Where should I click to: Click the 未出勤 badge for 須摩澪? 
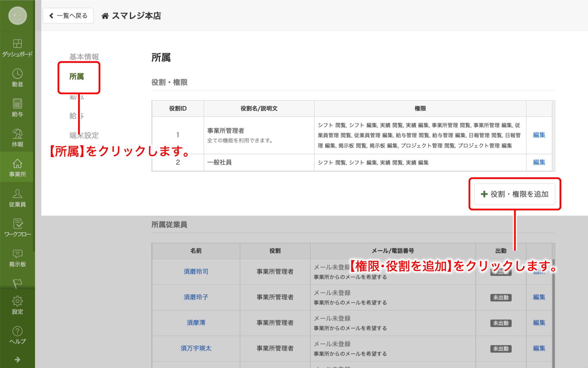point(501,323)
